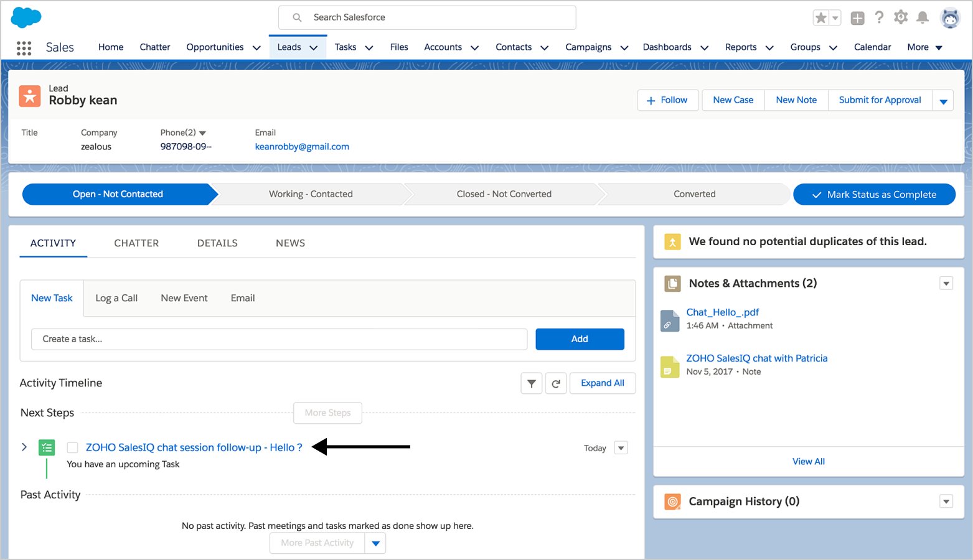Open the Notes & Attachments dropdown menu

point(946,284)
